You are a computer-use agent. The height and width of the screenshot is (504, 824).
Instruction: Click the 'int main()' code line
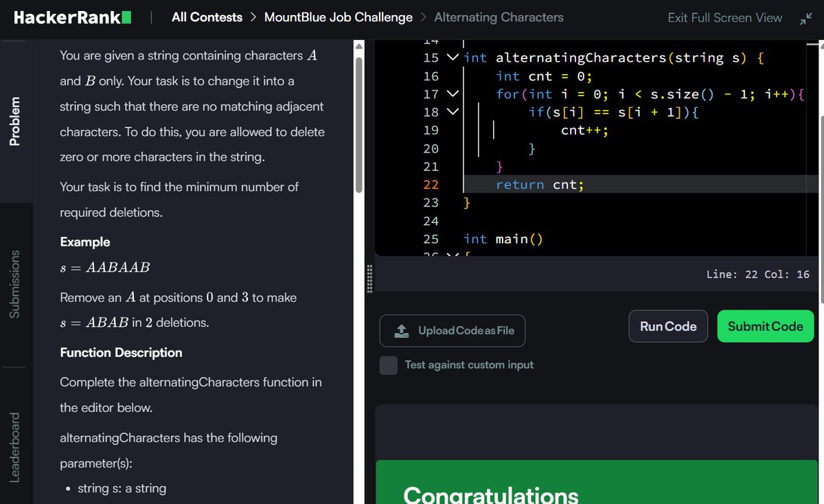(503, 239)
